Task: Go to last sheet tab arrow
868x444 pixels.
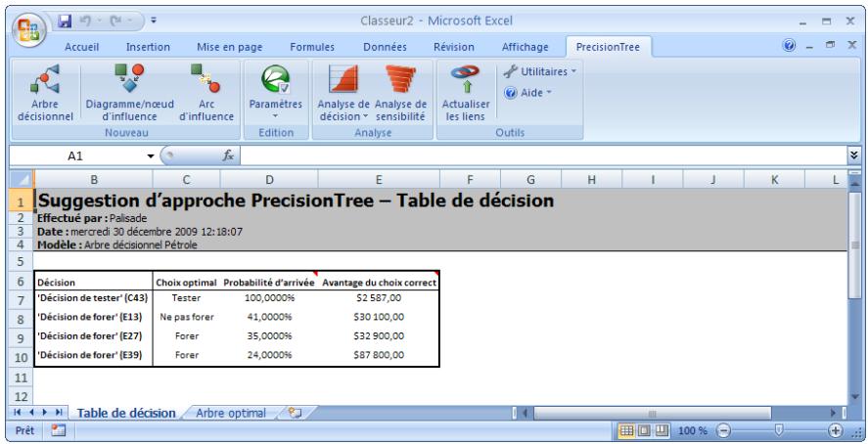Action: [58, 413]
